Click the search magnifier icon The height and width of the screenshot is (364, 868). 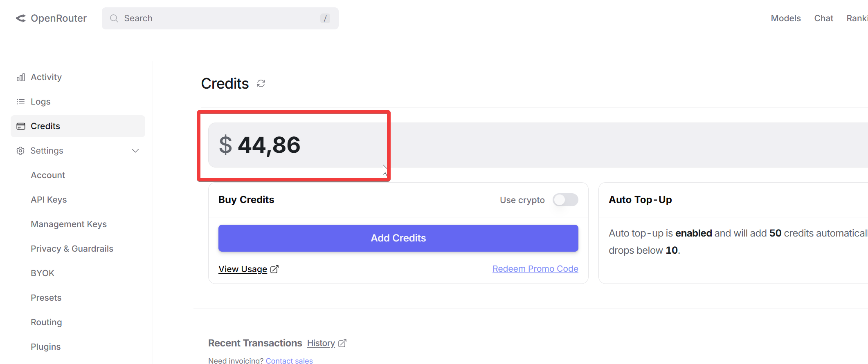(x=114, y=18)
